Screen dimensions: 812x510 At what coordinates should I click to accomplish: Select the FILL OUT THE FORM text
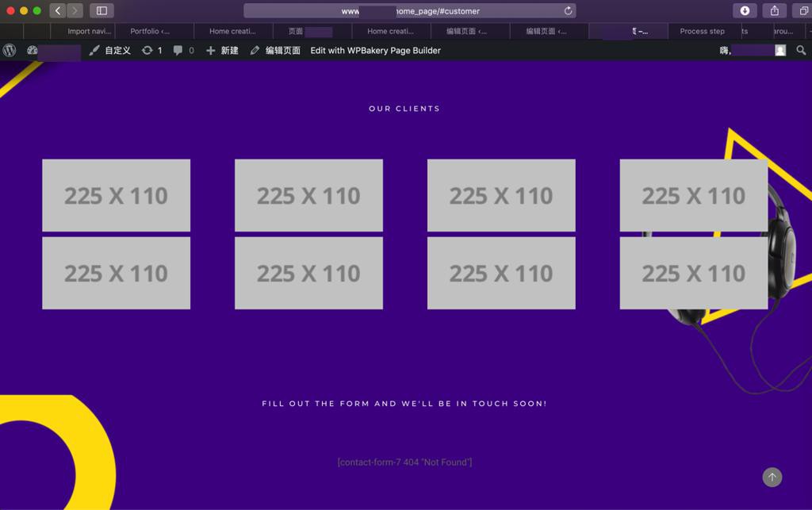[x=404, y=404]
